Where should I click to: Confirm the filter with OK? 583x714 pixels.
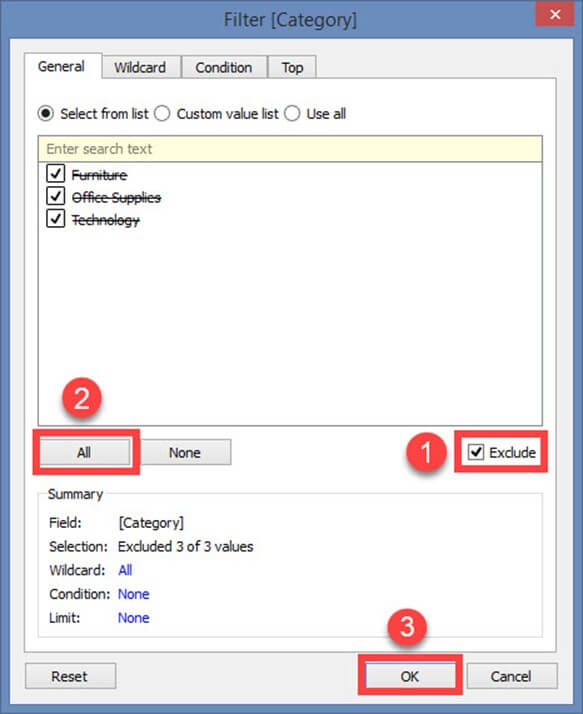410,676
